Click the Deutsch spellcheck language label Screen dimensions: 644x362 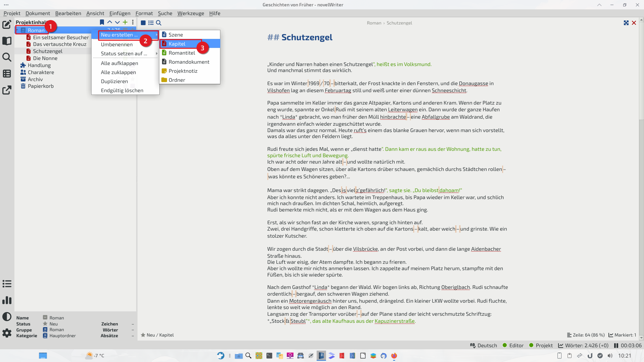[487, 346]
